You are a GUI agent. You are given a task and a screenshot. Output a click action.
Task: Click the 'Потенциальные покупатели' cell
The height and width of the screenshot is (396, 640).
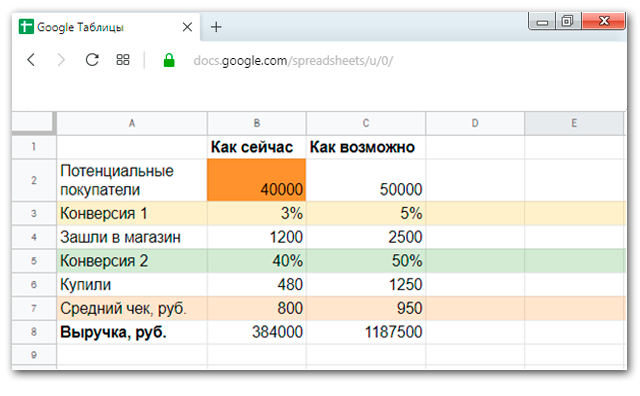(x=132, y=180)
